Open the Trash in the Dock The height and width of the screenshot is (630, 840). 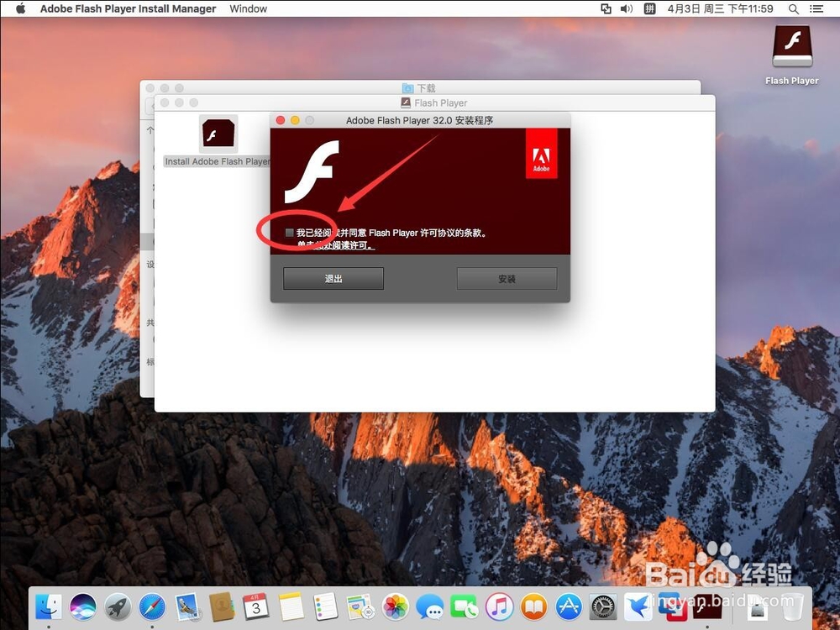click(793, 607)
